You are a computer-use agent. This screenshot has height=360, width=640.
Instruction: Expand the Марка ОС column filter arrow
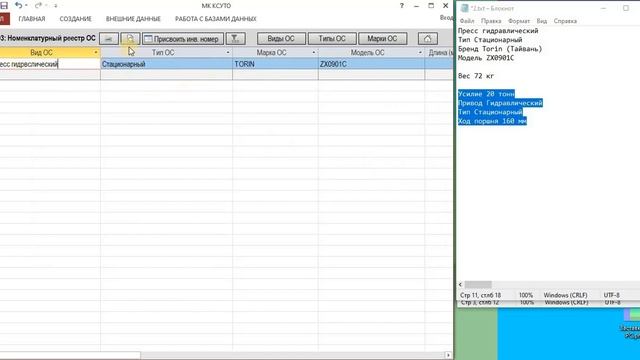314,53
